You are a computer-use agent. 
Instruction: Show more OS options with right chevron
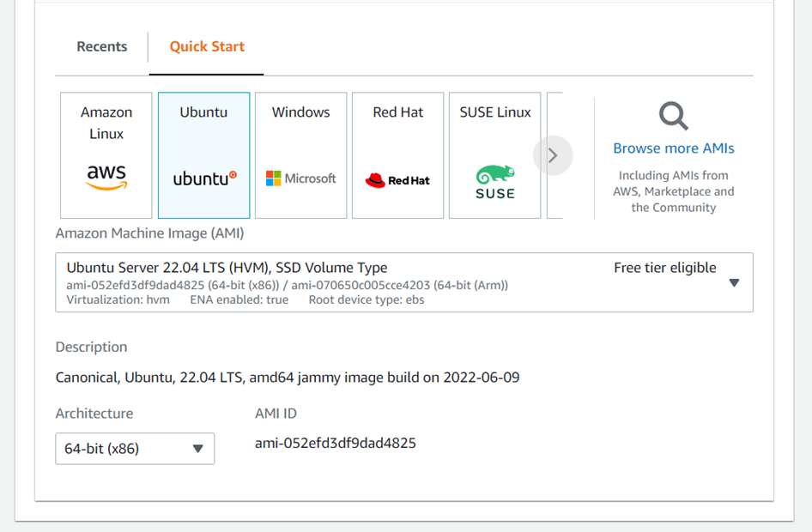coord(553,155)
